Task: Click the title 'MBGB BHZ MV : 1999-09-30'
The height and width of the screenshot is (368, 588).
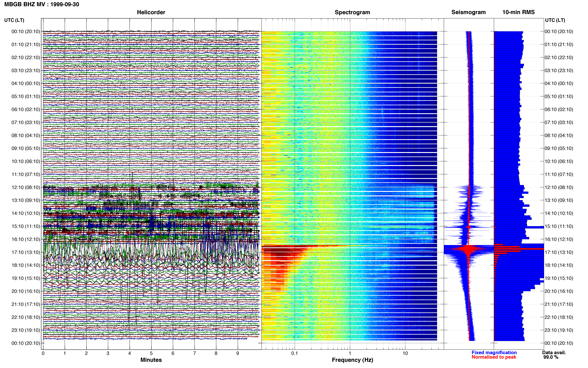Action: point(42,4)
